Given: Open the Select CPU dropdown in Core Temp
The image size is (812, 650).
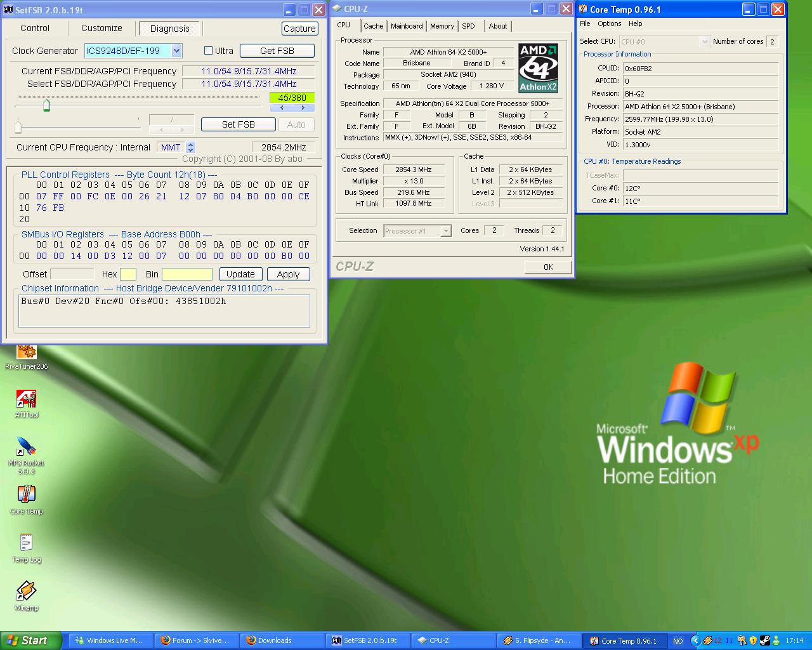Looking at the screenshot, I should click(x=704, y=41).
